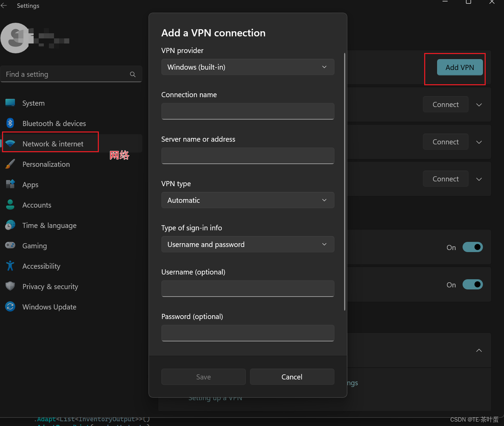Click the Gaming controller icon
The width and height of the screenshot is (504, 426).
coord(10,245)
